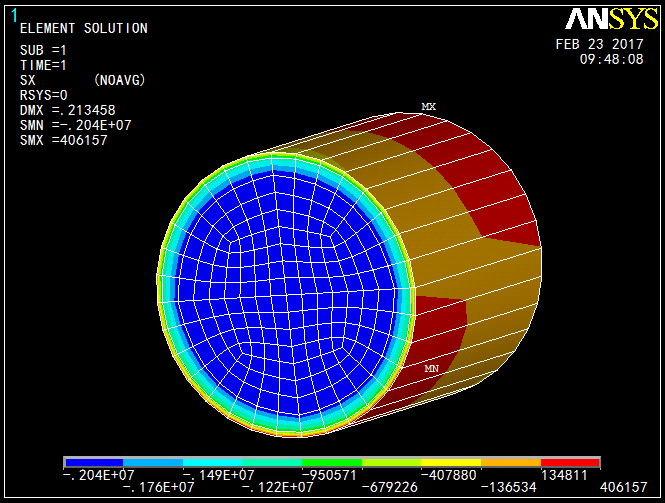Click the cyan legend color band
The image size is (665, 503).
coord(213,463)
